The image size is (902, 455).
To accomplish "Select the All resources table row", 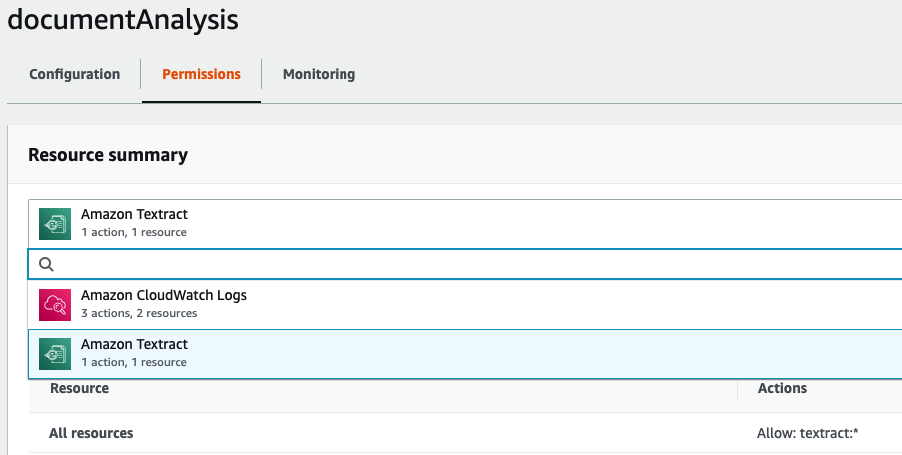I will [465, 433].
